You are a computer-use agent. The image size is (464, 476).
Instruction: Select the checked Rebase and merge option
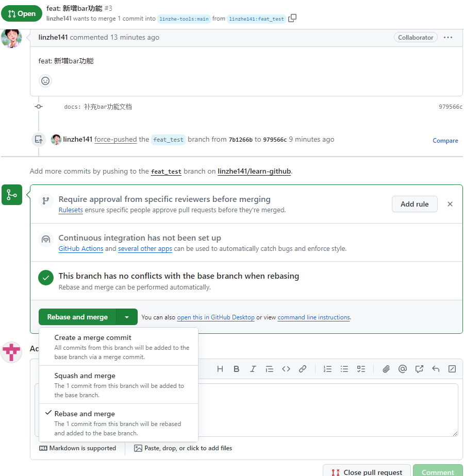(119, 423)
